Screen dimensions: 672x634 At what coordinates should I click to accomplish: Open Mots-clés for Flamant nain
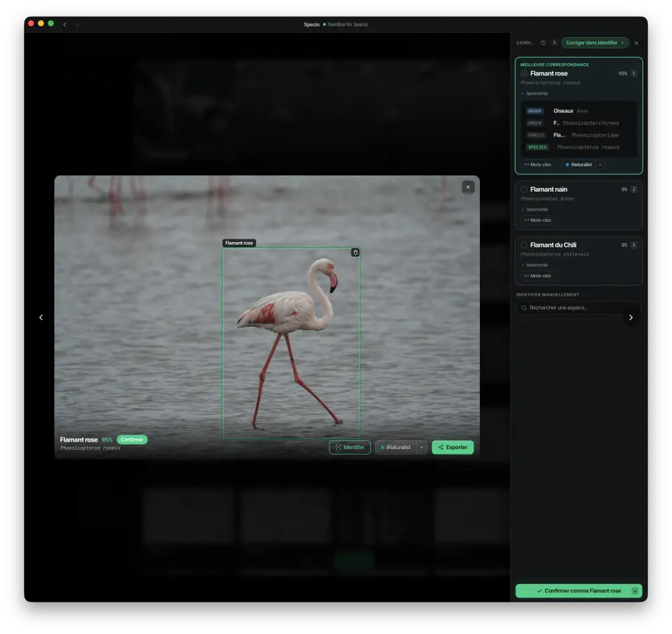point(538,221)
